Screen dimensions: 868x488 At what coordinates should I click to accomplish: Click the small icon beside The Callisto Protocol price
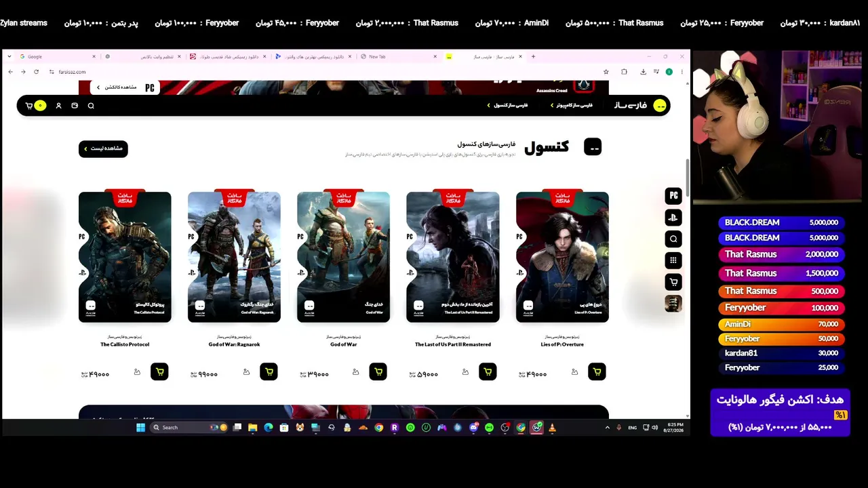click(137, 371)
